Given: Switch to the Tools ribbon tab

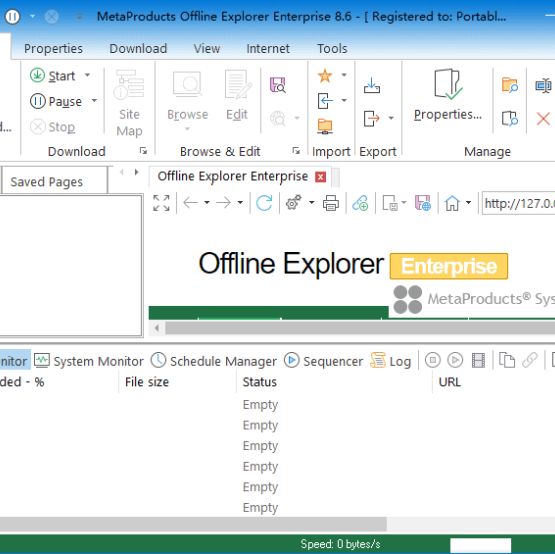Looking at the screenshot, I should (x=332, y=48).
